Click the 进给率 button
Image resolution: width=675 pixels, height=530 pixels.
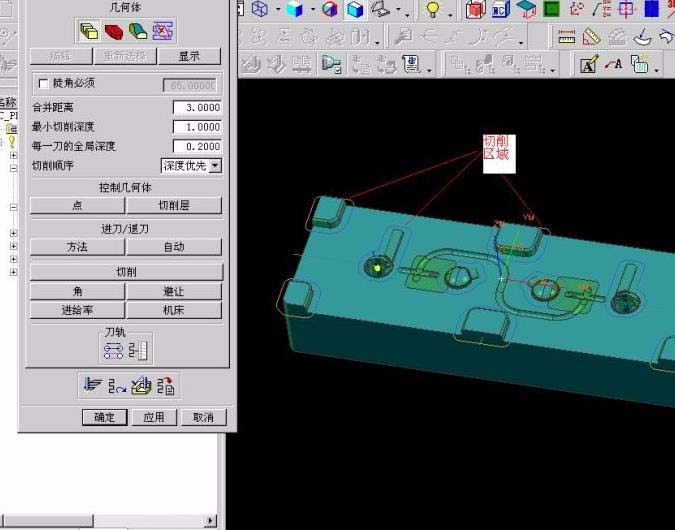77,310
